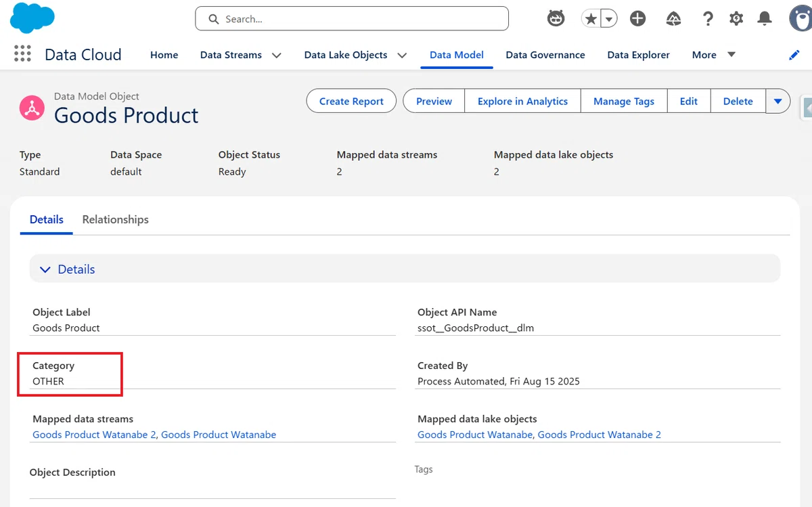
Task: Click the search magnifier icon
Action: point(213,19)
